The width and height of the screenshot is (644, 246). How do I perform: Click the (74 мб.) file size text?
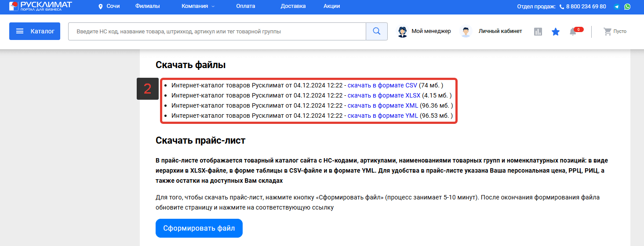(431, 85)
